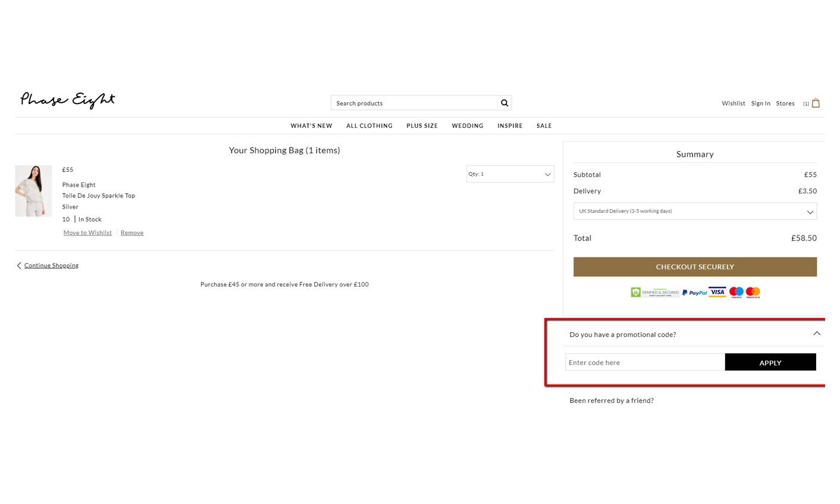Click the product thumbnail of the Silver top

[33, 190]
